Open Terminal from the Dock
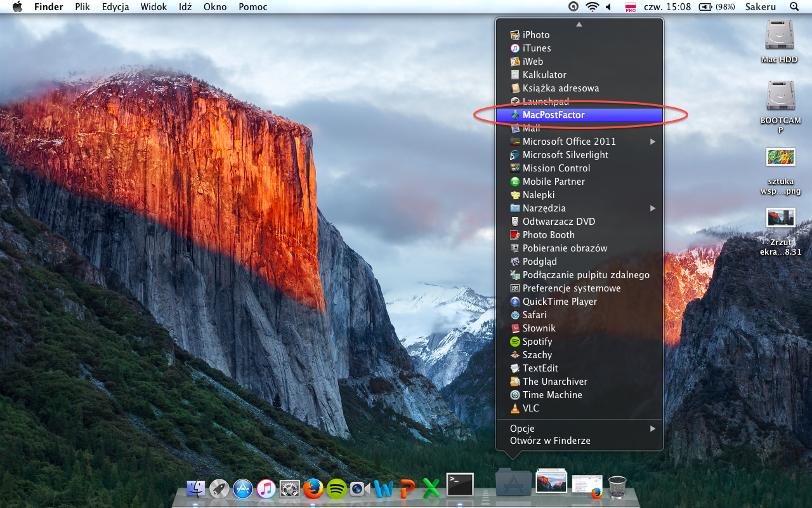This screenshot has width=812, height=508. pyautogui.click(x=460, y=485)
